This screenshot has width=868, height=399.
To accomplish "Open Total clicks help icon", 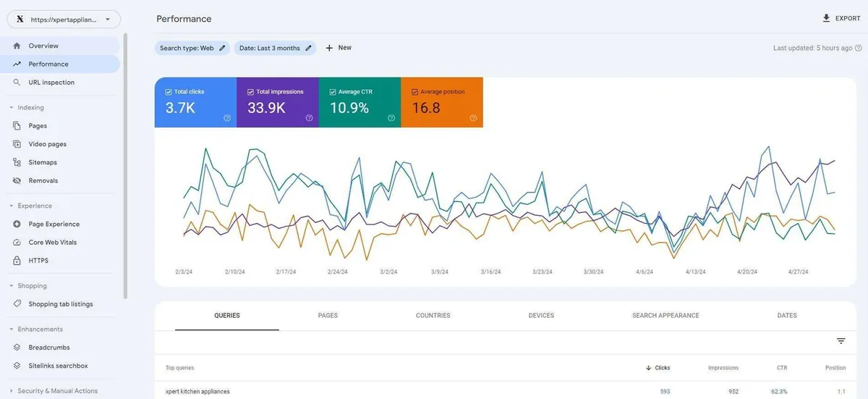I will (227, 118).
